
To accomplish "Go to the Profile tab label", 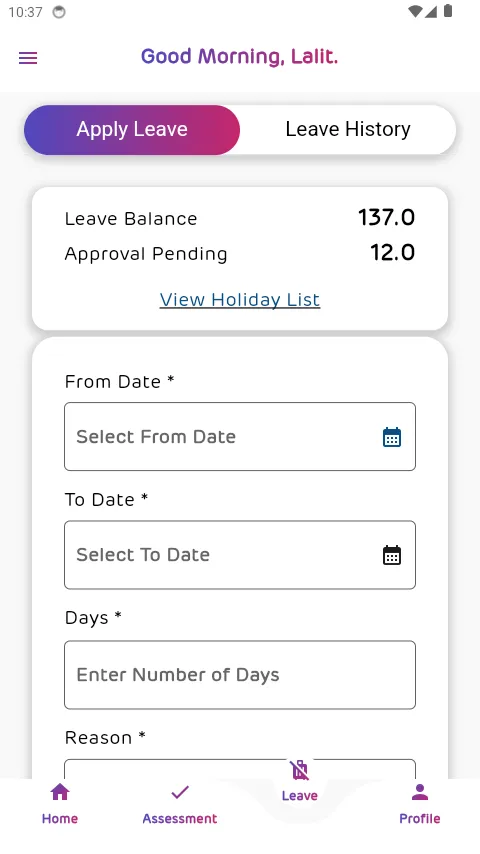I will pyautogui.click(x=420, y=819).
